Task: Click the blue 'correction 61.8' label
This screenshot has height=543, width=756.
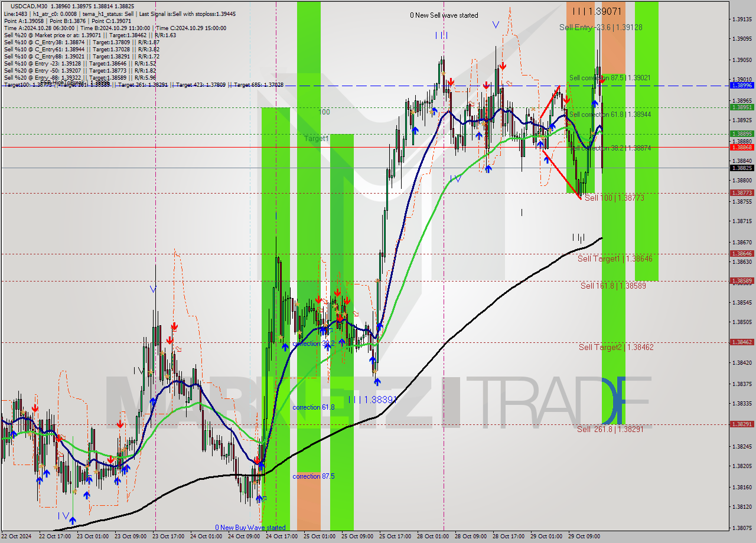Action: 313,407
